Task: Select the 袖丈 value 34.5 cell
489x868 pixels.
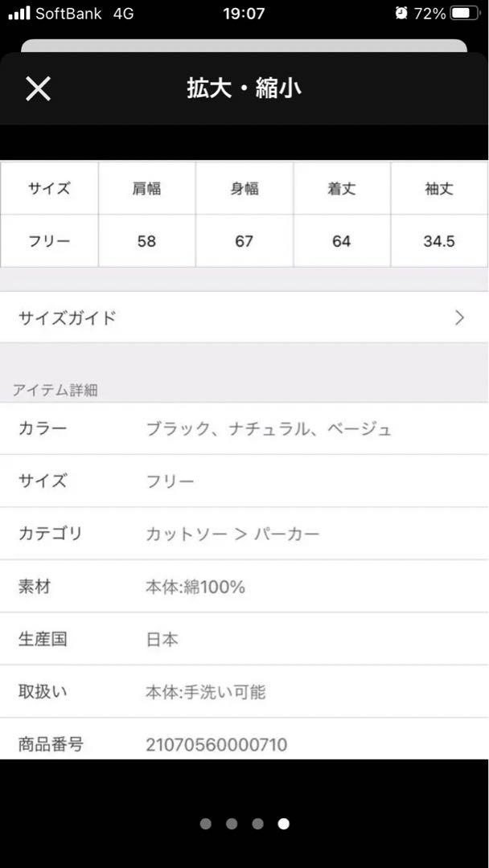Action: [439, 241]
